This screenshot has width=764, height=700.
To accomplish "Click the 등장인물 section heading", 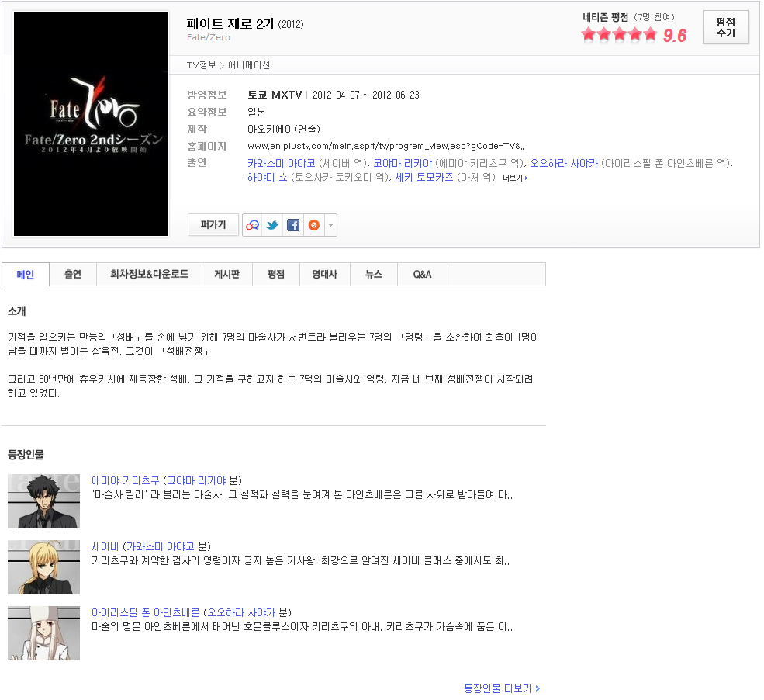I will point(26,455).
